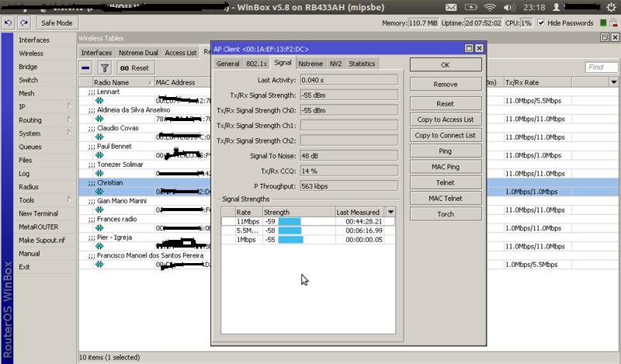621x364 pixels.
Task: Expand the System submenu
Action: tap(69, 133)
